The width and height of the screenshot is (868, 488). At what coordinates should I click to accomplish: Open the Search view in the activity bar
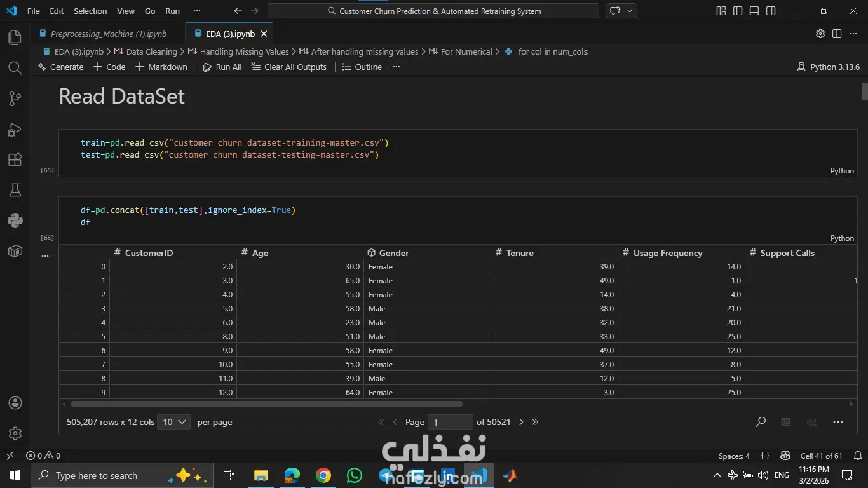click(x=15, y=68)
